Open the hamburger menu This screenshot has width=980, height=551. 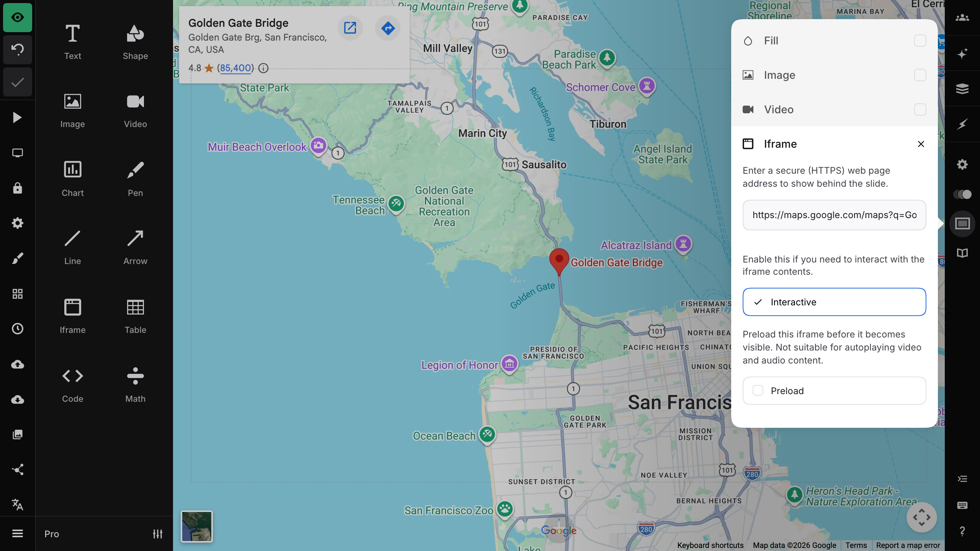coord(18,533)
